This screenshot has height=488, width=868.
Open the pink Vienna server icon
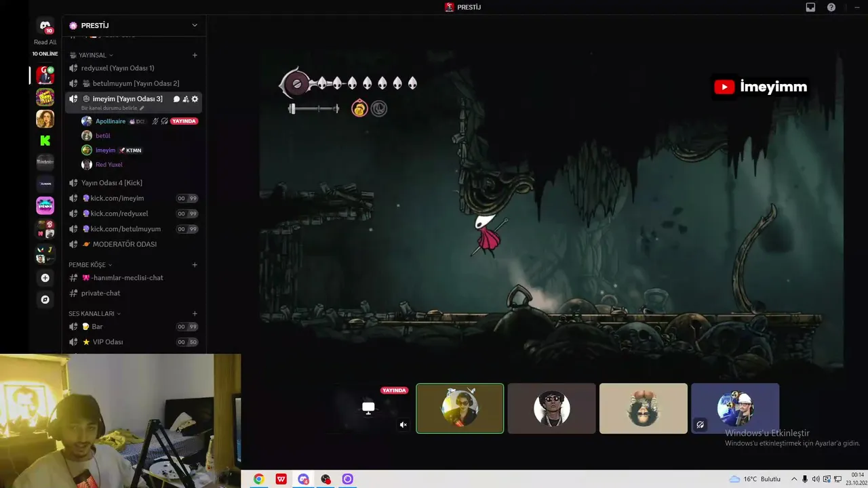click(45, 205)
